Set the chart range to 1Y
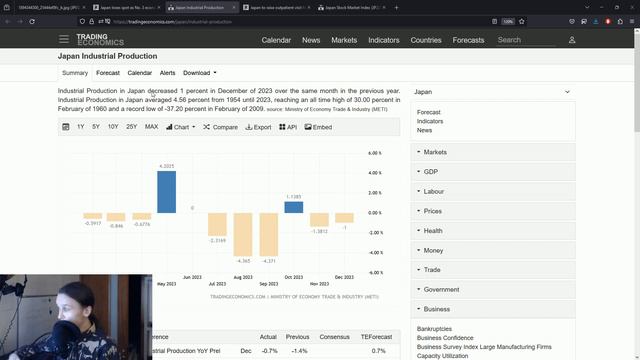 coord(80,127)
